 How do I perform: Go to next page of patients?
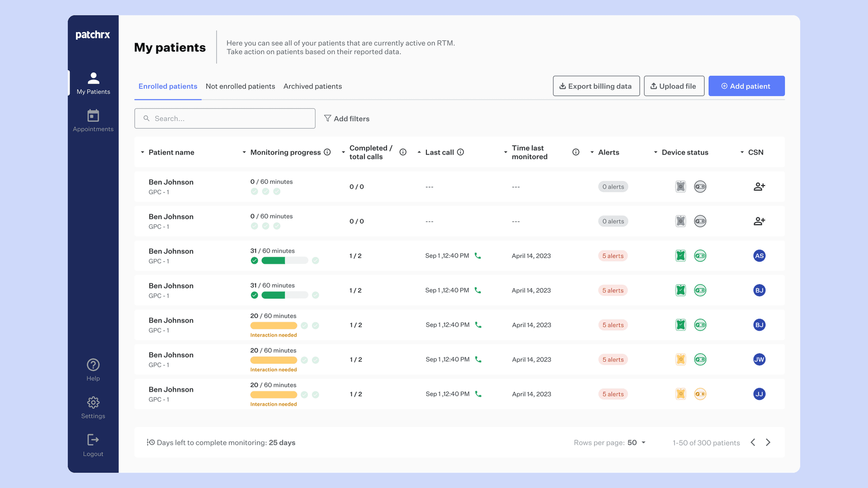pyautogui.click(x=768, y=442)
